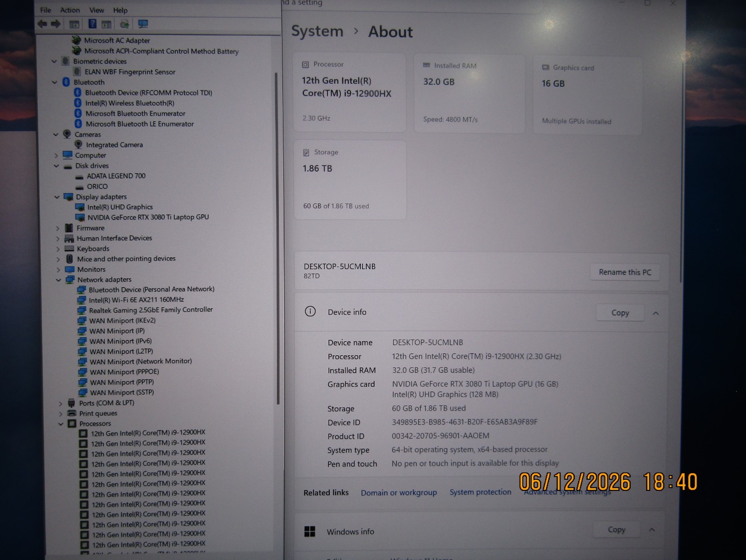
Task: Open the System protection link
Action: (x=480, y=492)
